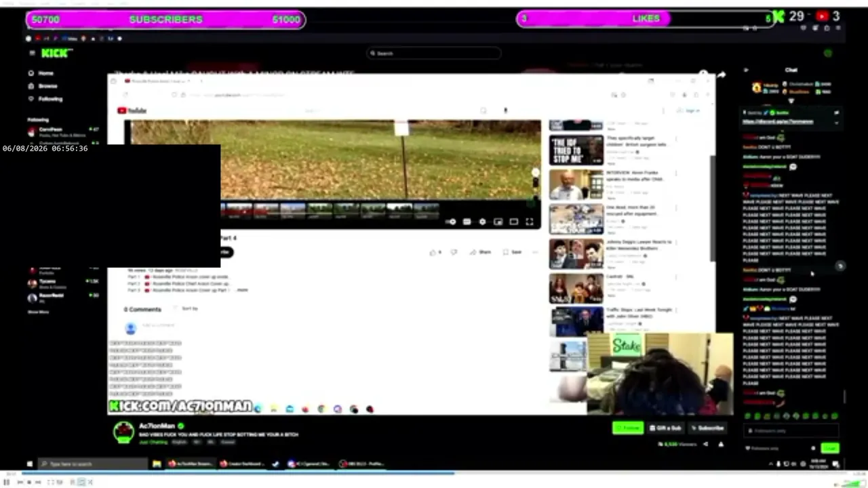Like the YouTube video
868x488 pixels.
[435, 252]
